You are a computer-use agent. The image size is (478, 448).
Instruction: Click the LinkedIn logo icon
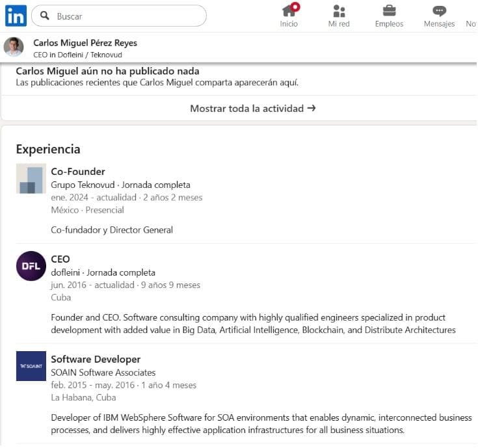(16, 16)
